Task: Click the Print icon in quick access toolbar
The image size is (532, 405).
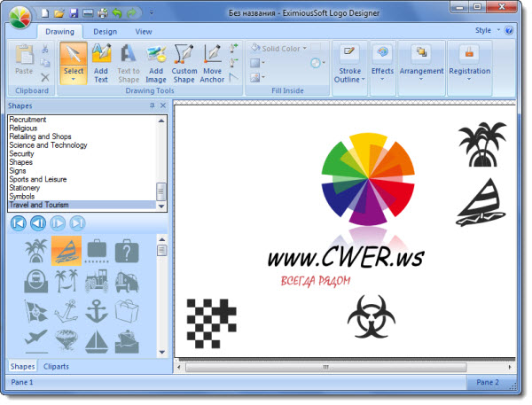Action: (x=103, y=13)
